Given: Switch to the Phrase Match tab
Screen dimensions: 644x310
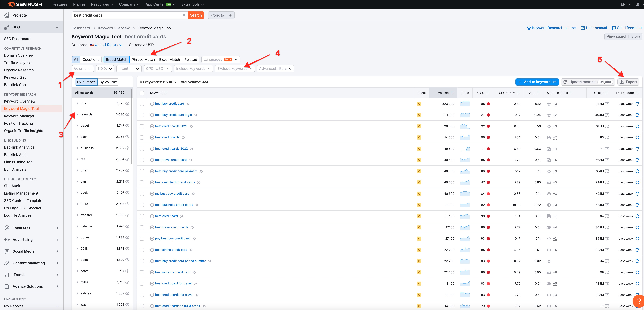Looking at the screenshot, I should pos(143,59).
